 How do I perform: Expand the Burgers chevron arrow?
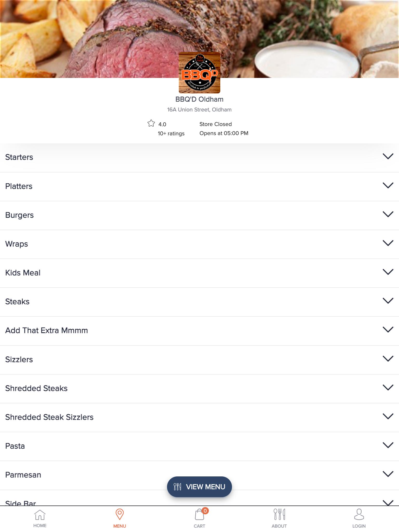[x=388, y=214]
